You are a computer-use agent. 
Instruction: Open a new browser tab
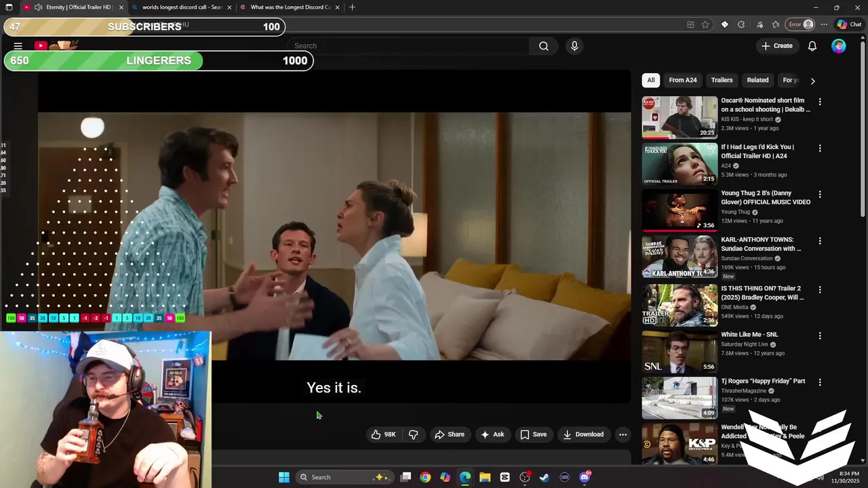point(352,7)
